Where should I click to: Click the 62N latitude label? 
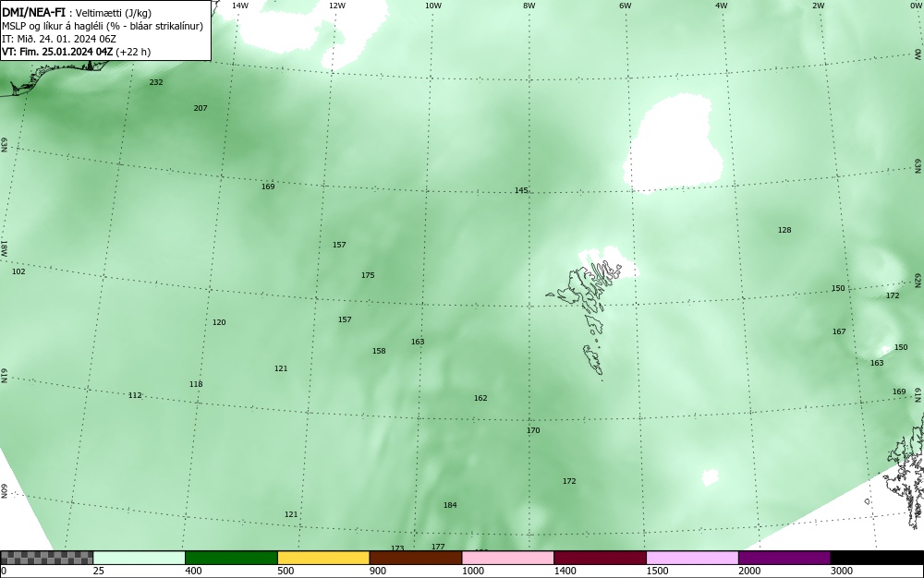point(918,280)
